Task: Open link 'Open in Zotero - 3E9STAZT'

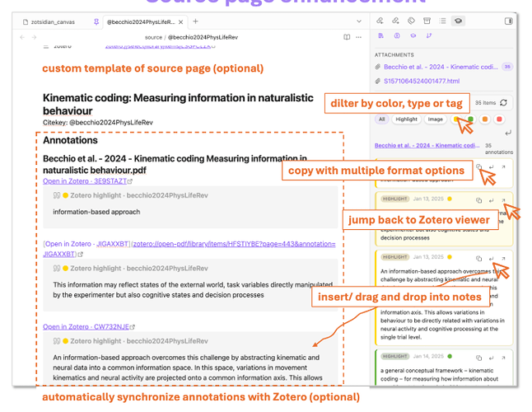Action: (85, 181)
